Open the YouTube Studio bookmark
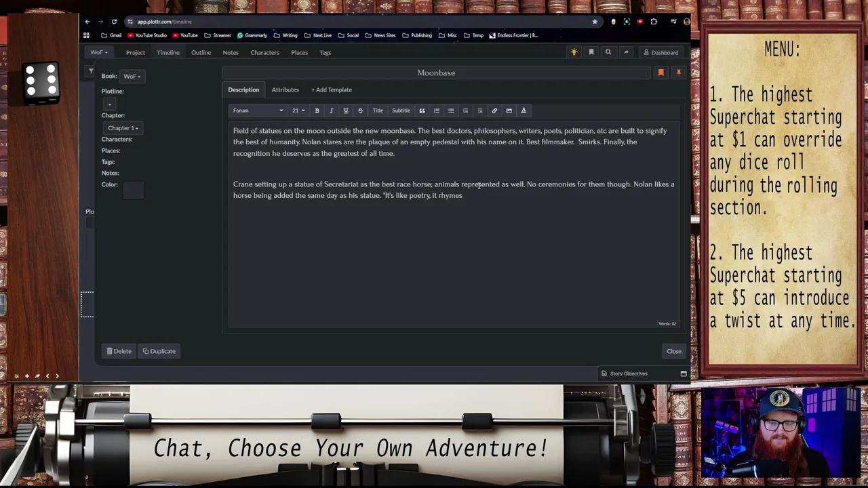The image size is (868, 488). [x=147, y=35]
